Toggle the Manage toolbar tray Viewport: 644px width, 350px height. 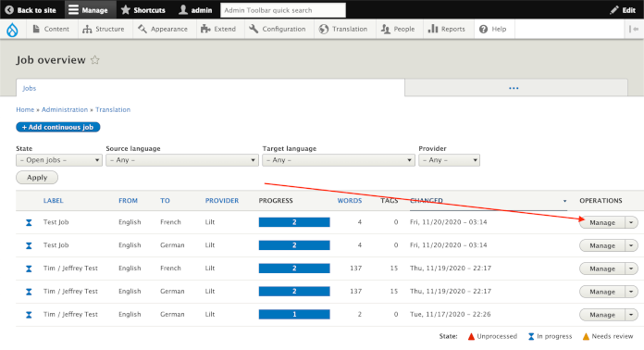[88, 10]
